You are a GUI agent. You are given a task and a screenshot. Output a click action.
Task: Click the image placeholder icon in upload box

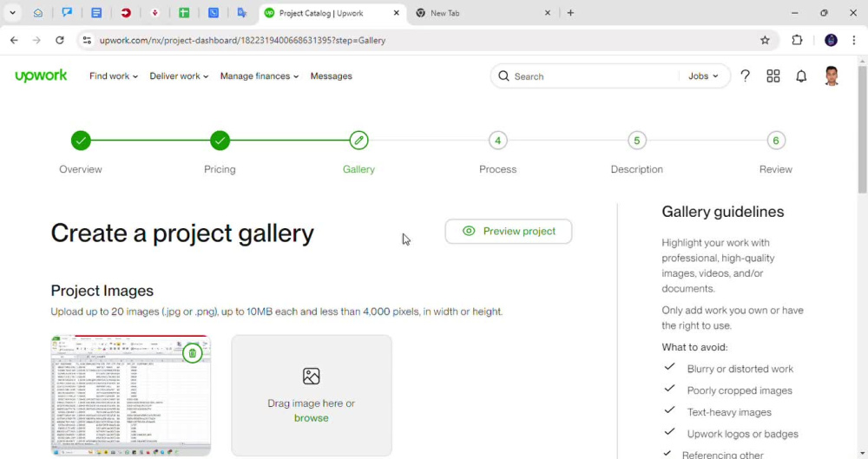pyautogui.click(x=311, y=376)
